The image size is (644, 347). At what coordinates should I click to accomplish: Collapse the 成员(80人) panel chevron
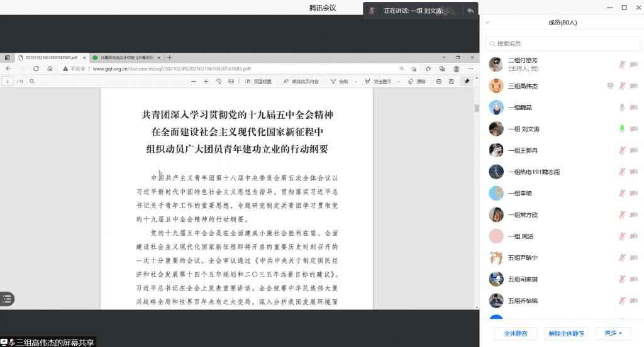coord(488,23)
